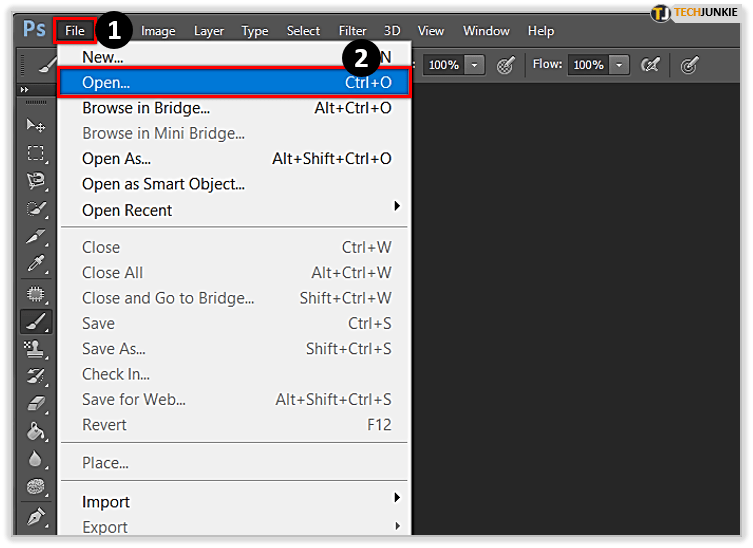Open the Image menu
The height and width of the screenshot is (548, 753).
[x=158, y=31]
